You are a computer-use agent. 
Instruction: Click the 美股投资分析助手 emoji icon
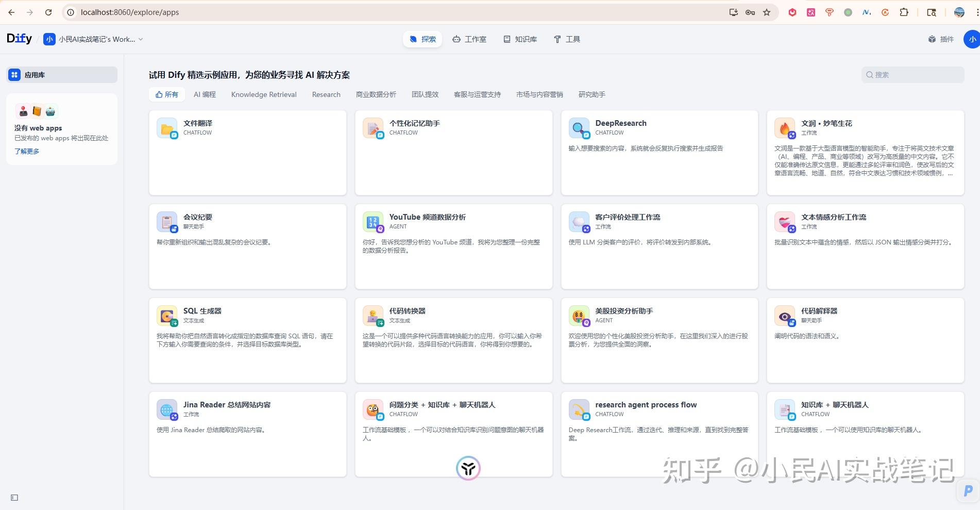click(x=579, y=316)
